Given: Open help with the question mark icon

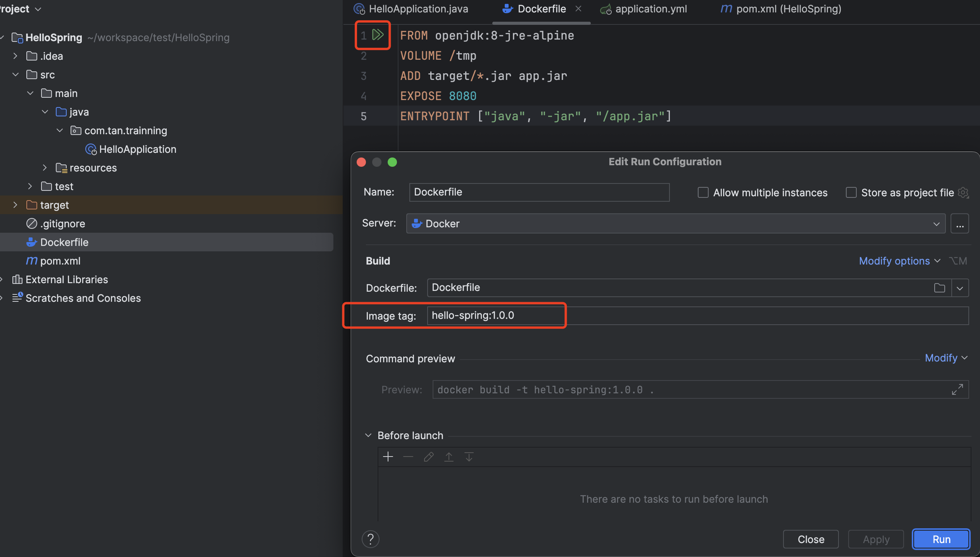Looking at the screenshot, I should click(370, 539).
